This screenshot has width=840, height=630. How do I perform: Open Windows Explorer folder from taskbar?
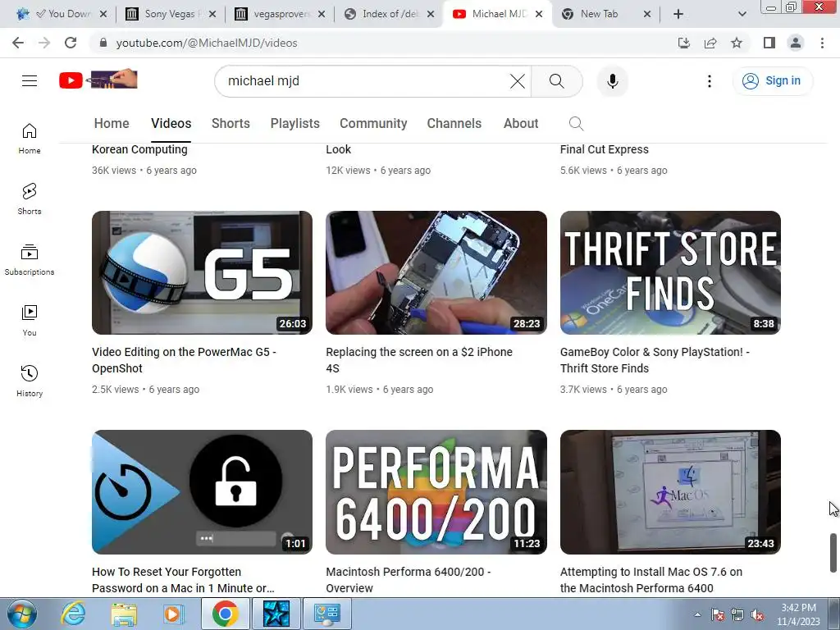pyautogui.click(x=124, y=614)
